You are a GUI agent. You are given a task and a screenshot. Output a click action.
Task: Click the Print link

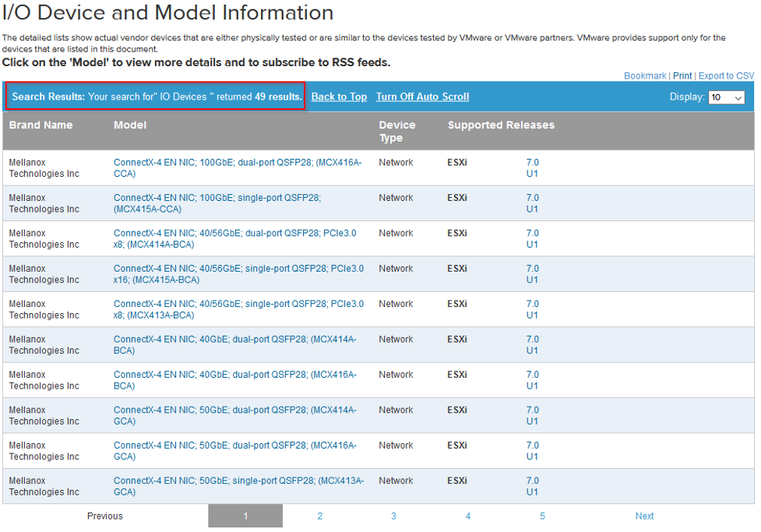coord(682,76)
